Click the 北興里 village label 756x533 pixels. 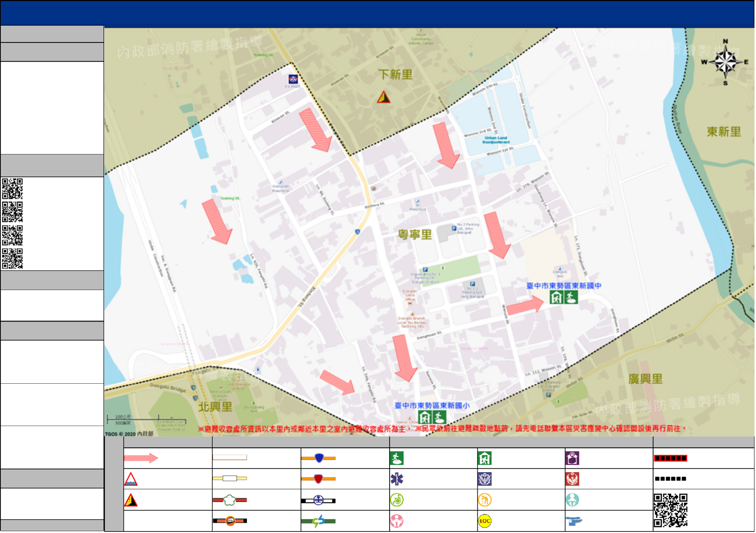tap(216, 408)
